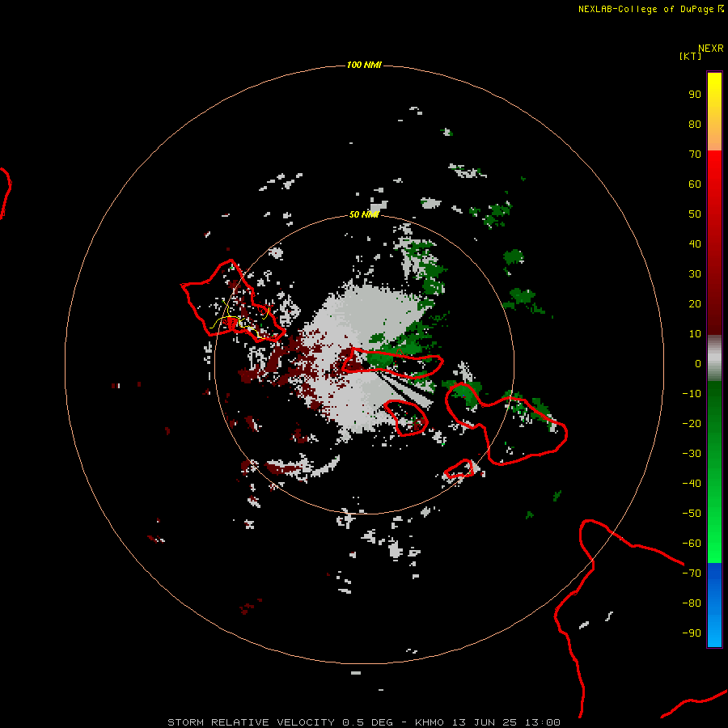Screen dimensions: 728x728
Task: Select the 90 value on the velocity scale
Action: pyautogui.click(x=695, y=95)
